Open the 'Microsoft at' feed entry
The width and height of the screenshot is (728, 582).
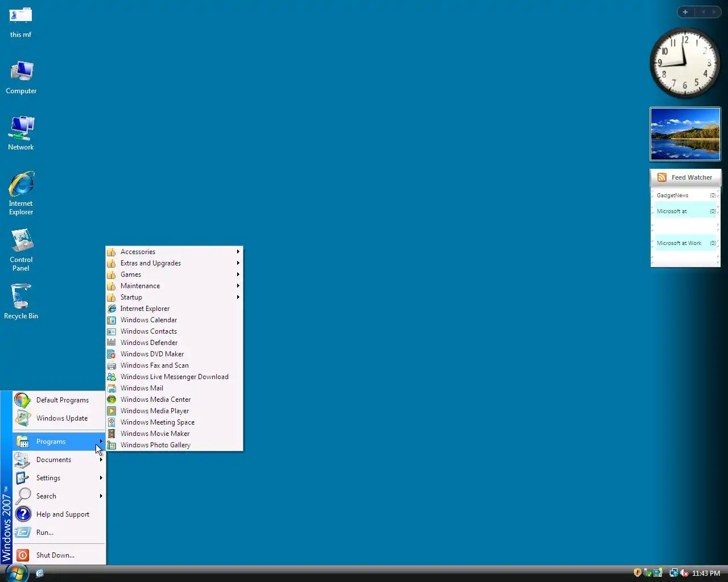tap(686, 211)
